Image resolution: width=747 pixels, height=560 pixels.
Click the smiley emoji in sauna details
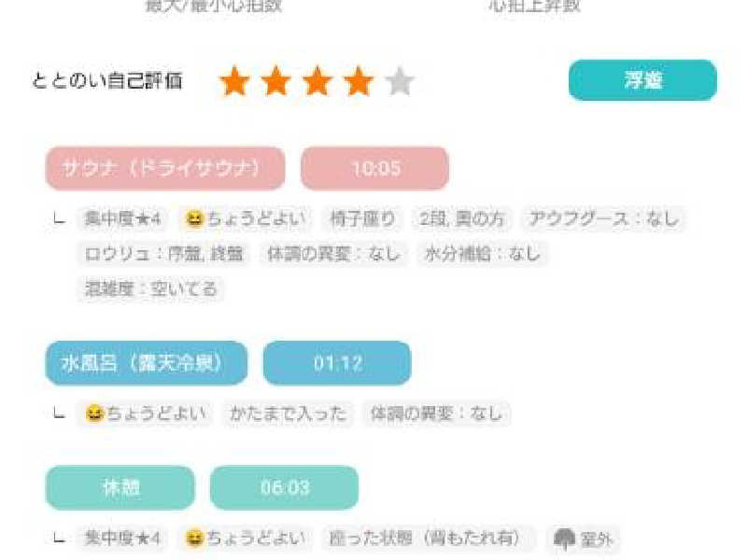(194, 219)
